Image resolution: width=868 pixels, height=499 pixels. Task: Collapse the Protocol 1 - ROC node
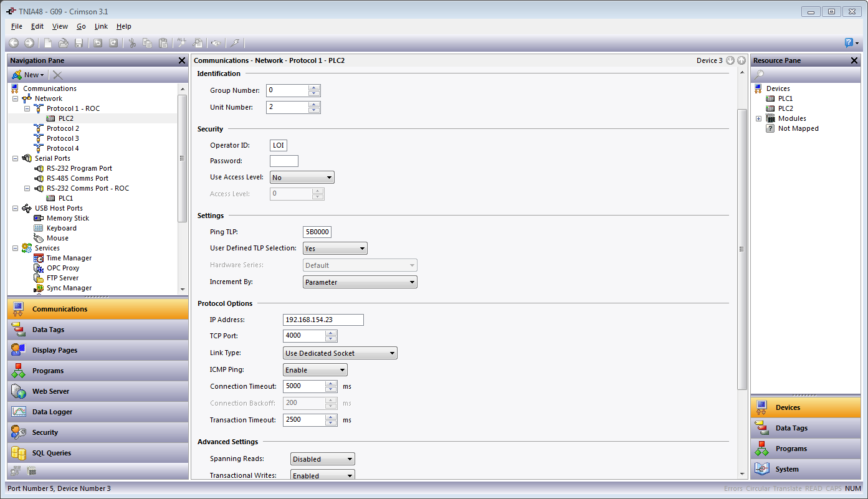tap(27, 108)
